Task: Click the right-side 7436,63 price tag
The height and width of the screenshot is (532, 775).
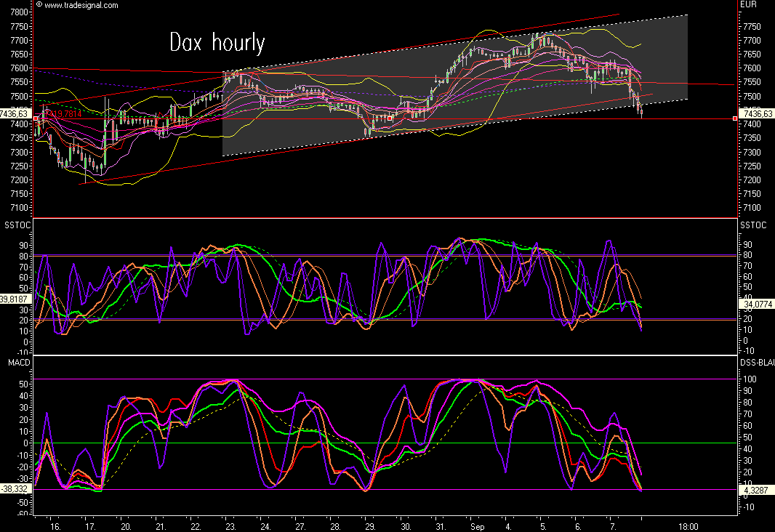Action: (x=756, y=113)
